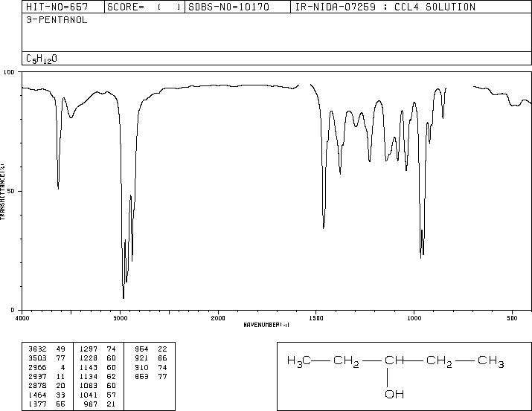Click the 3000 label on wavenumber axis

tap(120, 318)
